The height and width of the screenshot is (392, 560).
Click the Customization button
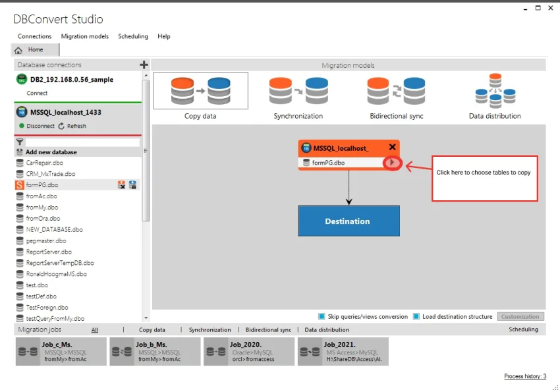click(x=520, y=317)
